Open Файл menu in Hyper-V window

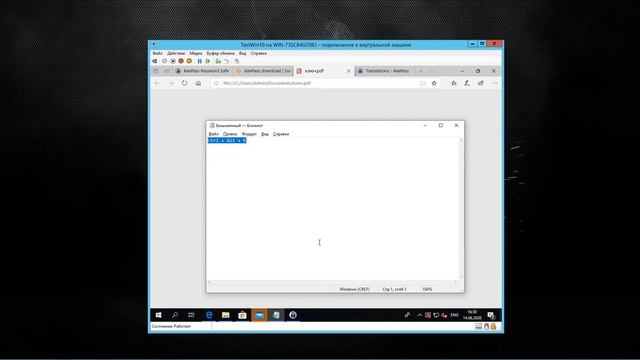click(158, 53)
